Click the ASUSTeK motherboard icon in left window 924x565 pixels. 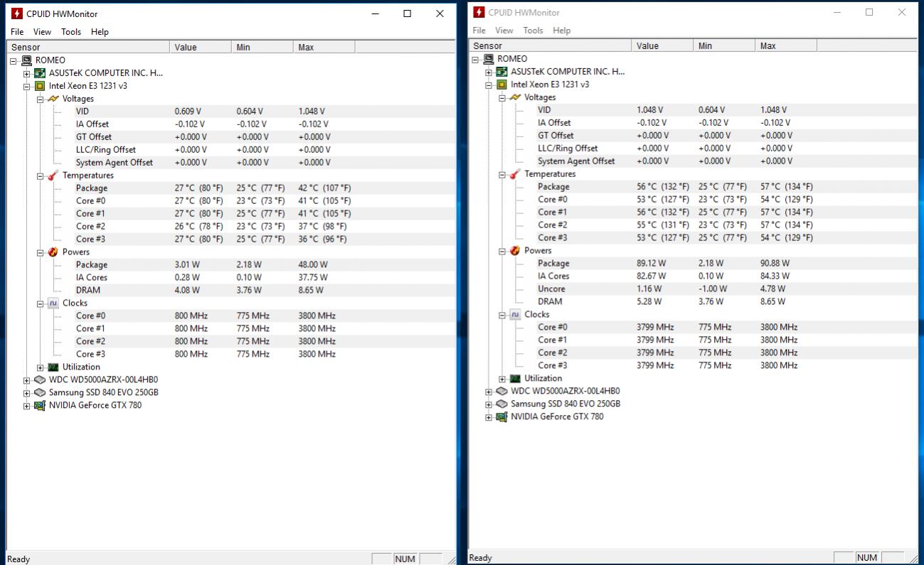[x=41, y=73]
